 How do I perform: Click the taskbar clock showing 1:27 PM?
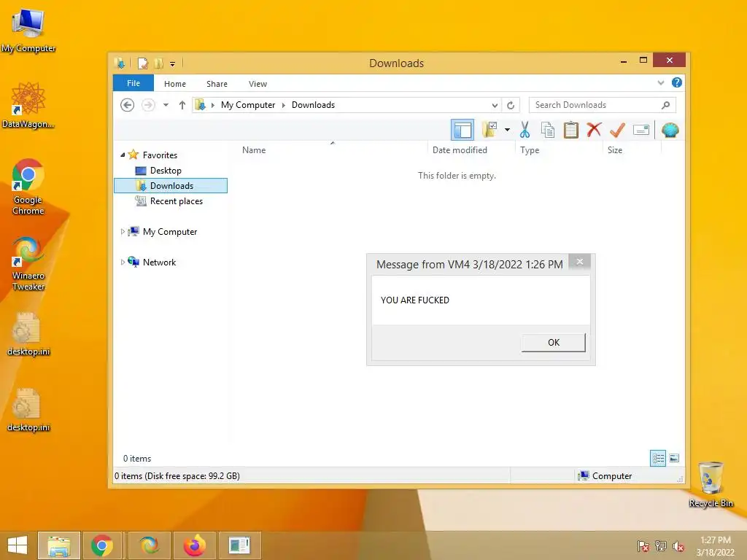point(715,545)
